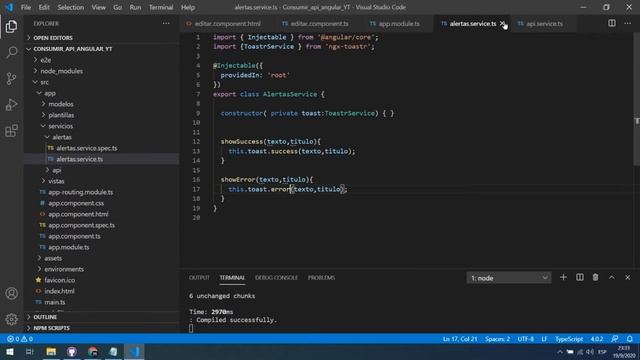The width and height of the screenshot is (640, 360).
Task: Show hidden system tray icons
Action: pyautogui.click(x=560, y=352)
